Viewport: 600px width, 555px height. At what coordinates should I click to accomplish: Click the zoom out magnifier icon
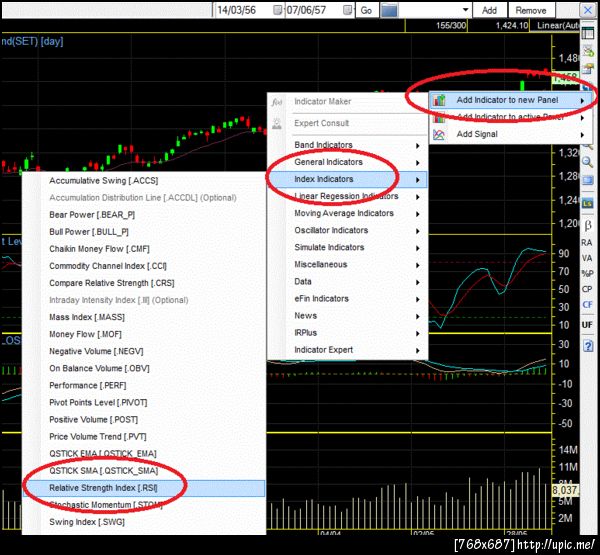(588, 162)
